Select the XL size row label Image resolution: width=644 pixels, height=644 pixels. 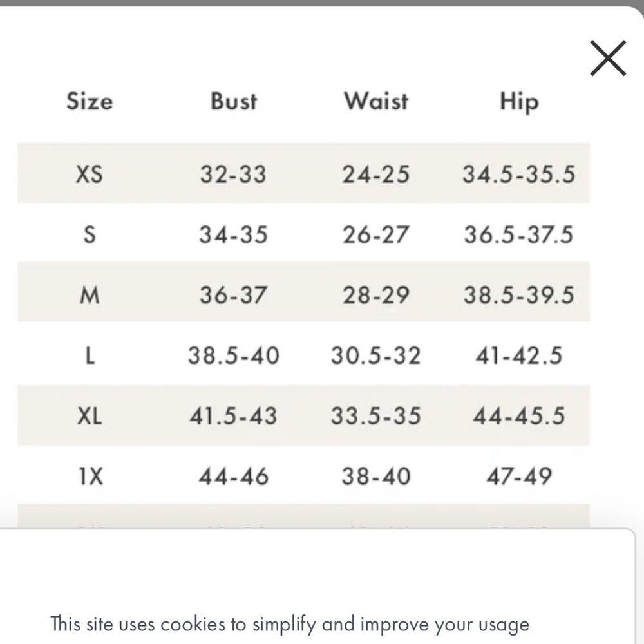pos(90,415)
